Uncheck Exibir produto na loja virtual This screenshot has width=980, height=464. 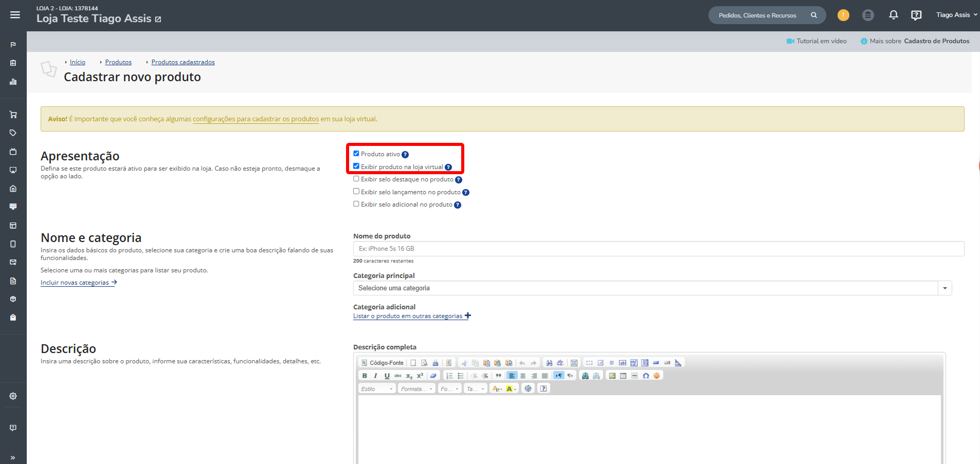[356, 166]
